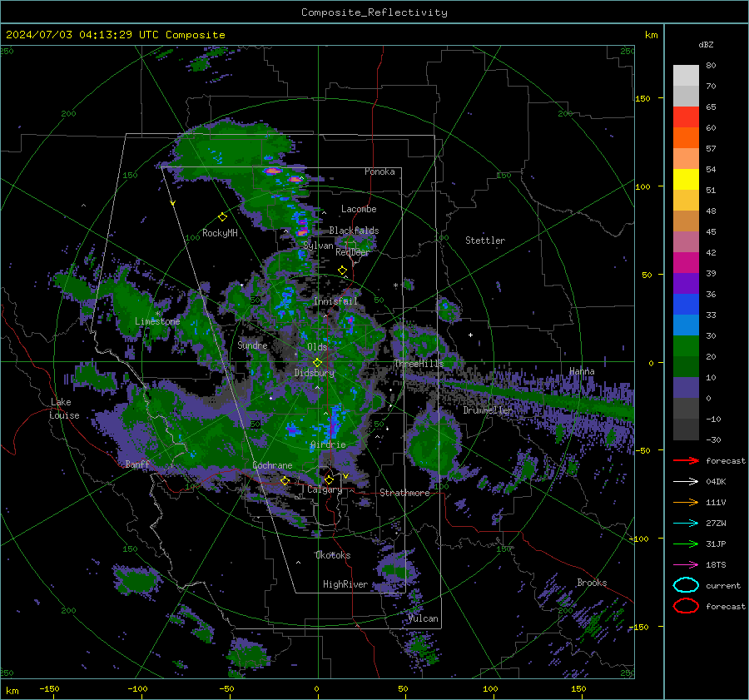Select the cyan 27ZW arrow legend icon
749x700 pixels.
tap(686, 524)
